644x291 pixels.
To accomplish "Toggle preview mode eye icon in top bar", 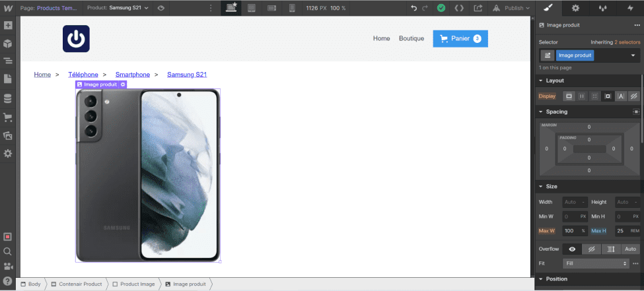I will tap(161, 8).
